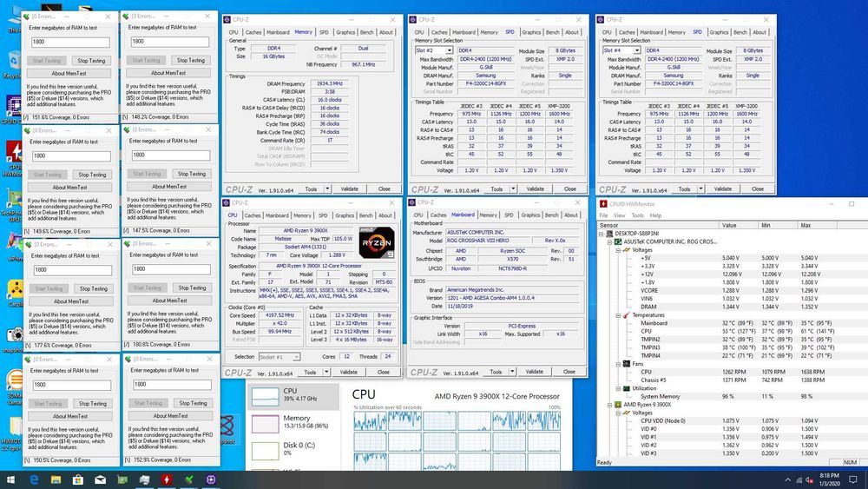Click the Fans icon in HWMonitor tree

click(627, 364)
